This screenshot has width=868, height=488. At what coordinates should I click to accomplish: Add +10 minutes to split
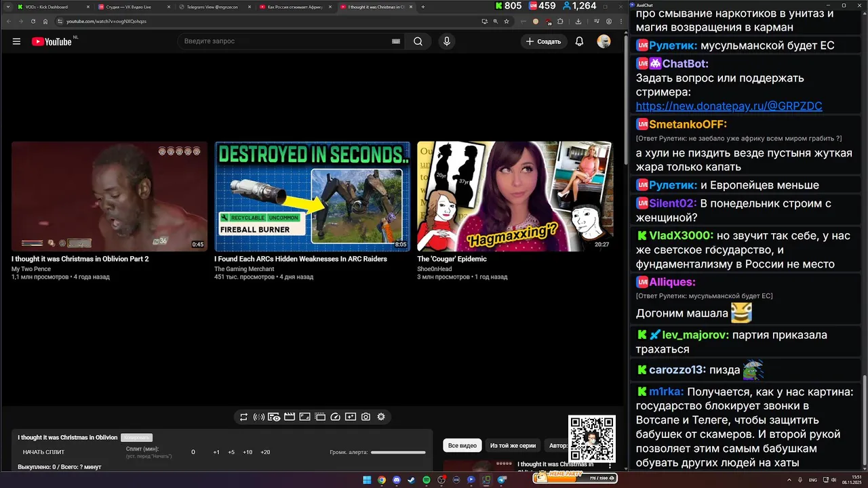[248, 452]
